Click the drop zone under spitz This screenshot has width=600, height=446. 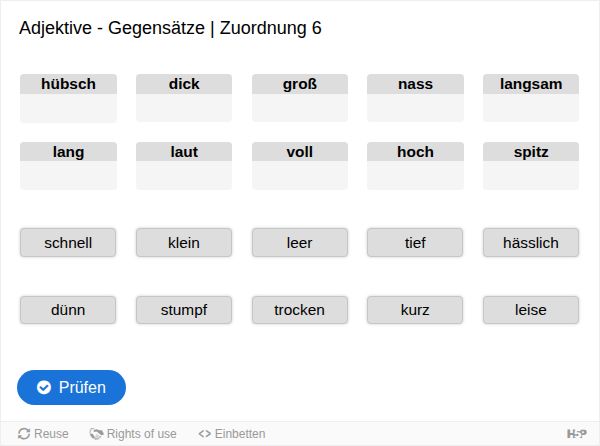(531, 175)
